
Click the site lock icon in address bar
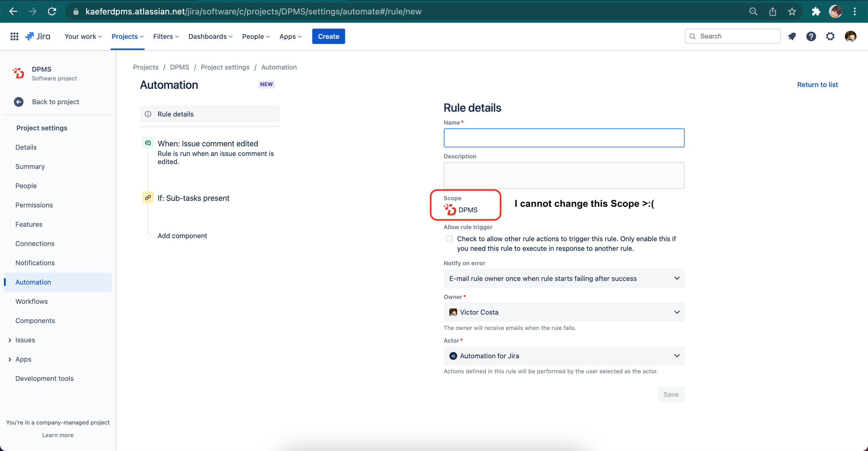point(76,11)
